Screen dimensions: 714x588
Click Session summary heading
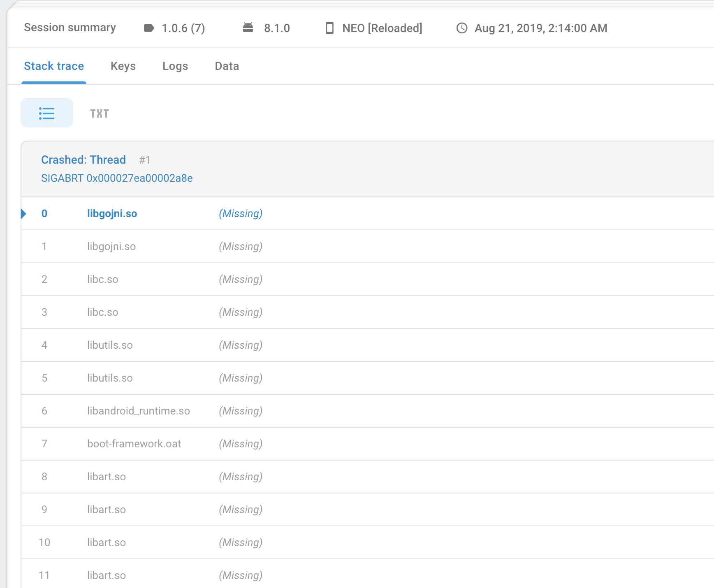[x=70, y=28]
